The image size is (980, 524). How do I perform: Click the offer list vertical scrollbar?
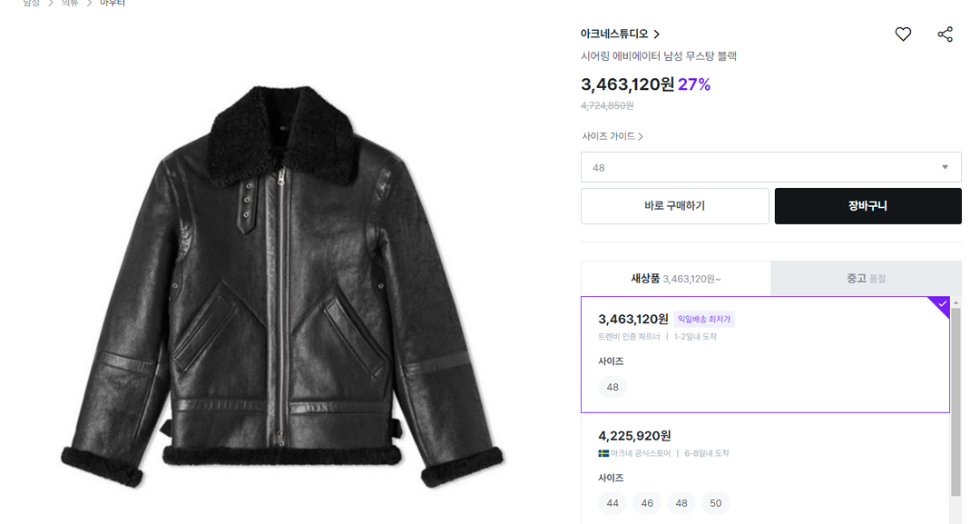point(955,400)
